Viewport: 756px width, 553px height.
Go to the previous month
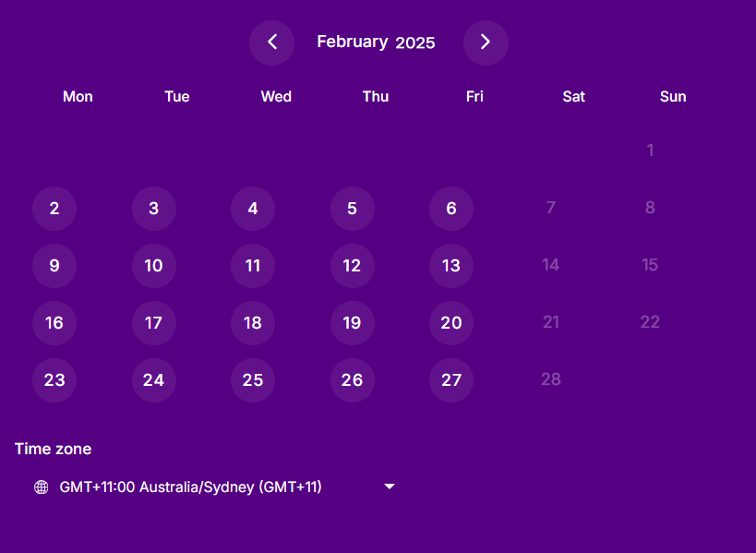coord(271,42)
